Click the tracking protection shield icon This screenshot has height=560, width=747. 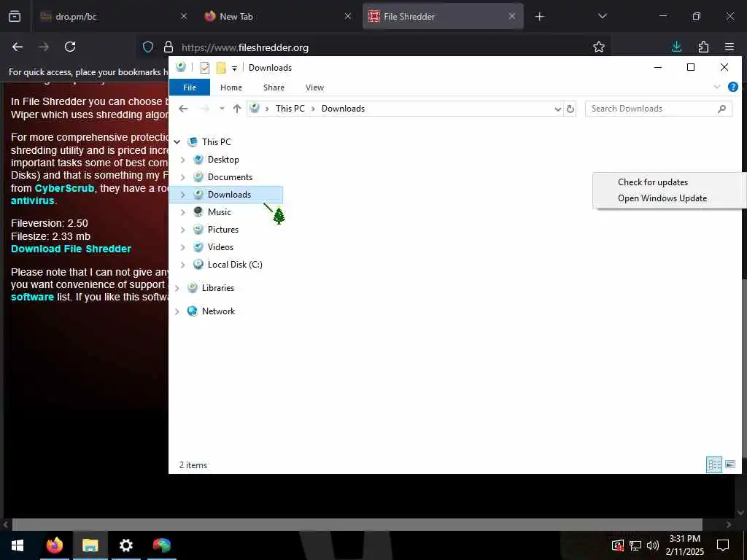point(148,47)
